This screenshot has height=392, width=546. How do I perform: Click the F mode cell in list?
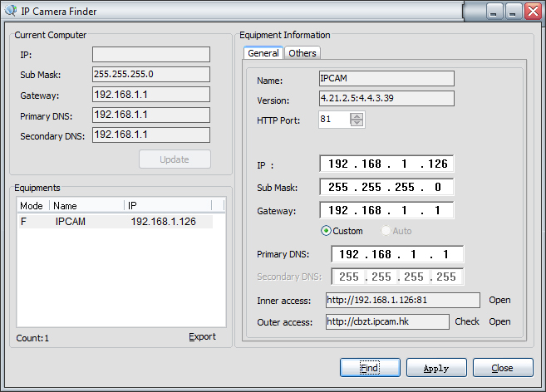(23, 222)
